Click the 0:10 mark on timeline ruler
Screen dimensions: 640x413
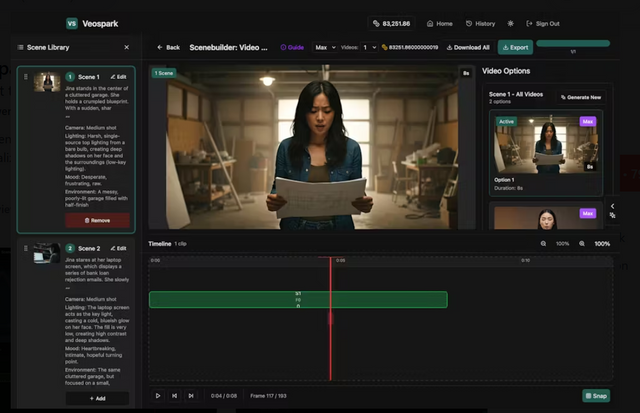(525, 260)
